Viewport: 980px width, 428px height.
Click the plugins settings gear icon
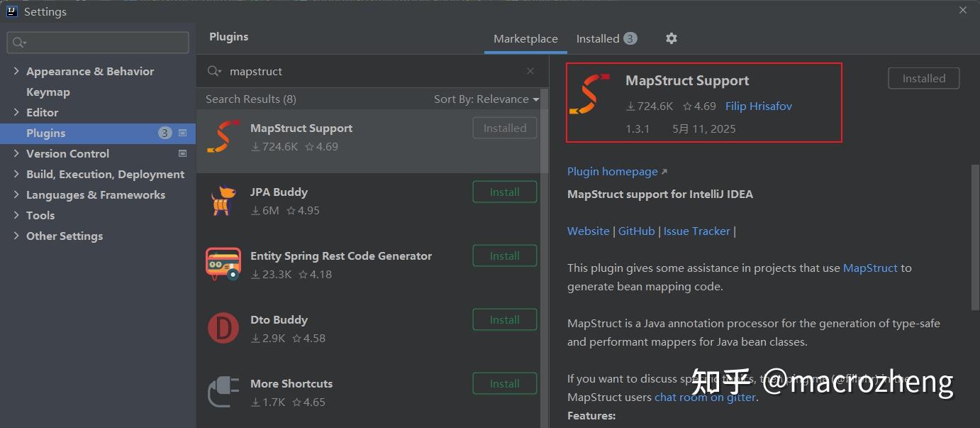(x=672, y=38)
